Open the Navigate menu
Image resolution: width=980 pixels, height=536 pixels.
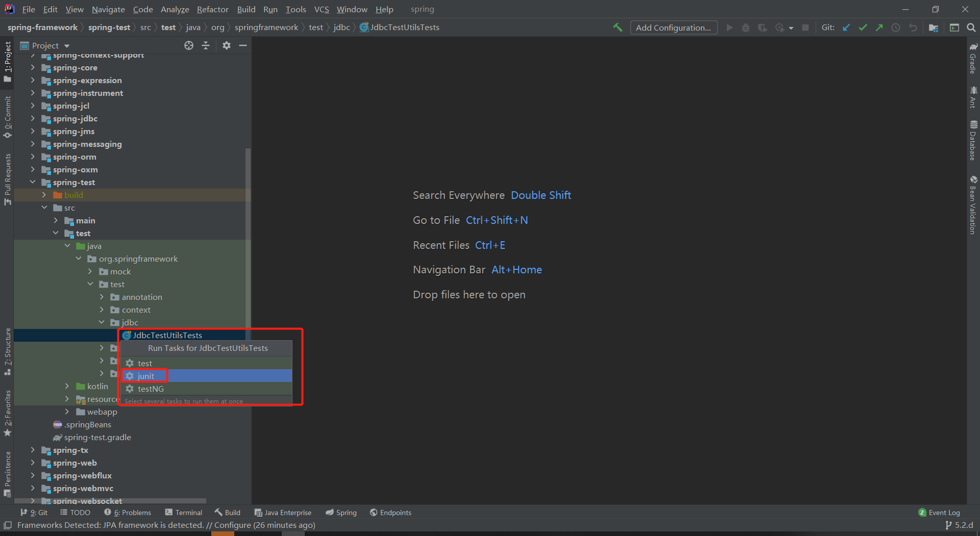[x=108, y=9]
